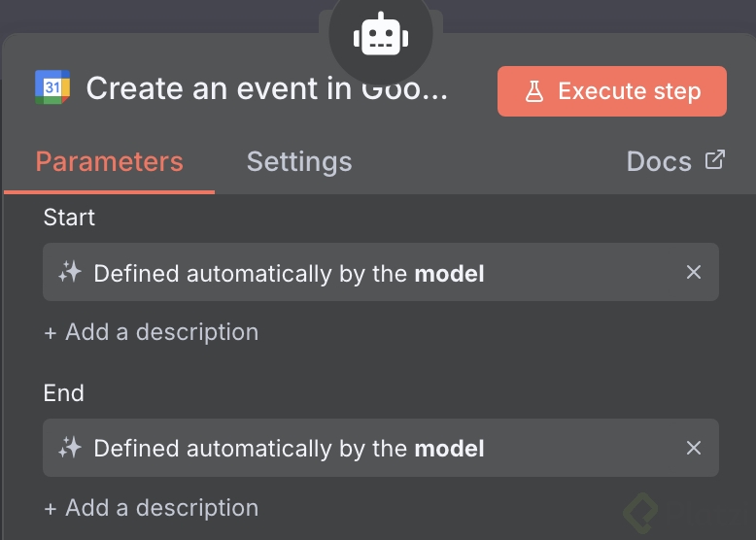This screenshot has height=540, width=756.
Task: Click the faint watermark logo in corner
Action: [643, 512]
